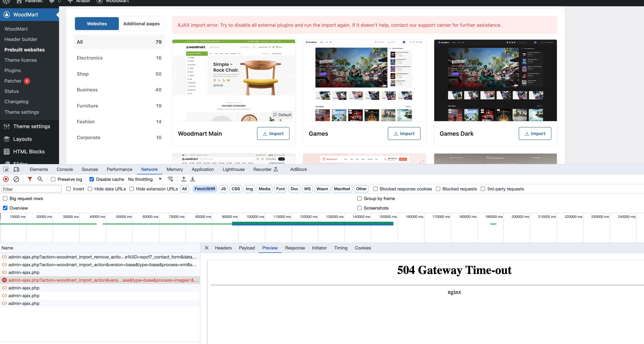Screen dimensions: 644x344
Task: Toggle the device toolbar icon
Action: coord(16,169)
